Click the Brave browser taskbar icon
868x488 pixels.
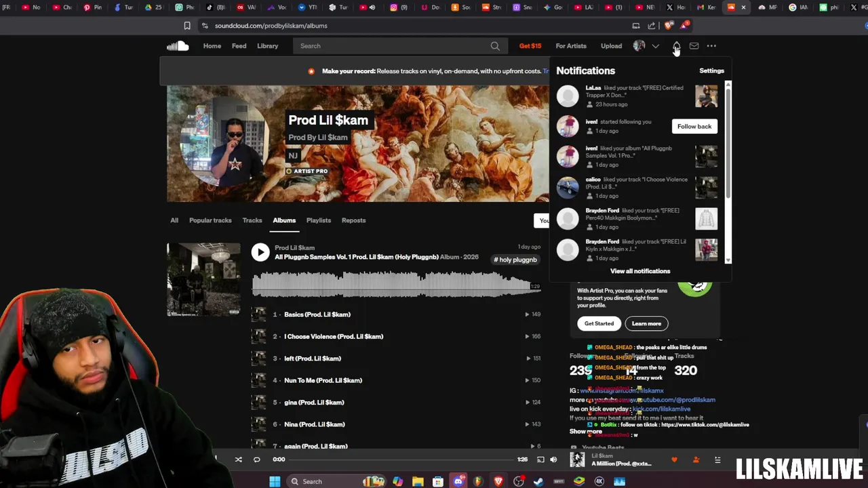(498, 481)
